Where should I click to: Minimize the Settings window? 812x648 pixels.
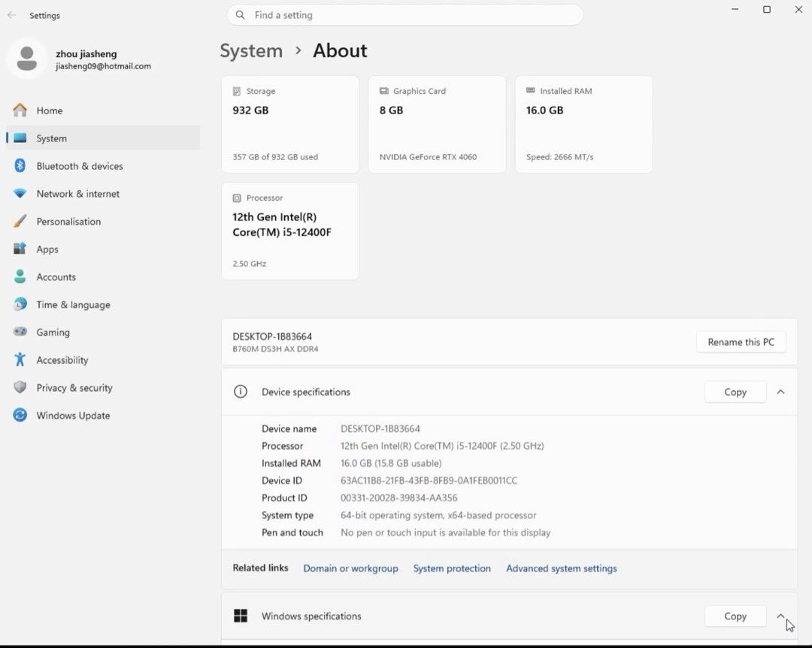(x=735, y=9)
